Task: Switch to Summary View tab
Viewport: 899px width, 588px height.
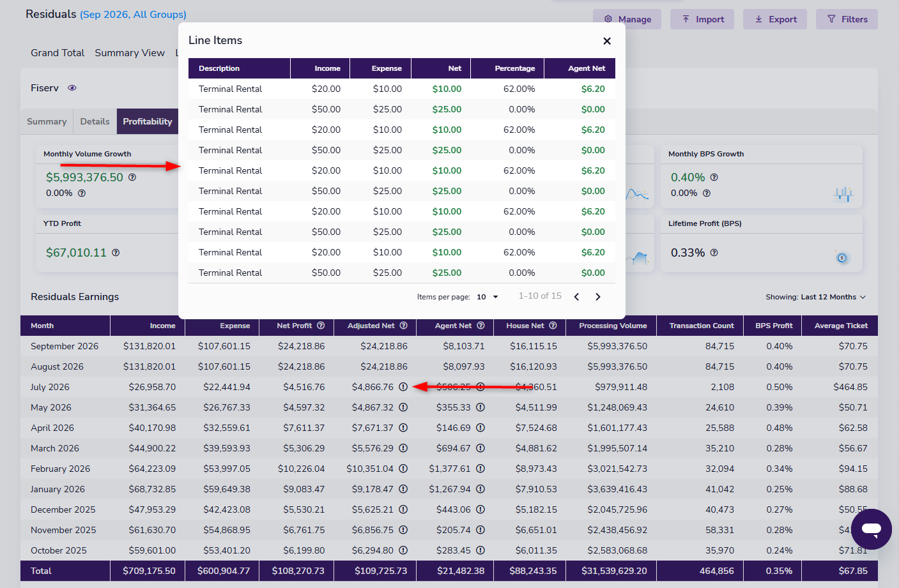Action: (130, 53)
